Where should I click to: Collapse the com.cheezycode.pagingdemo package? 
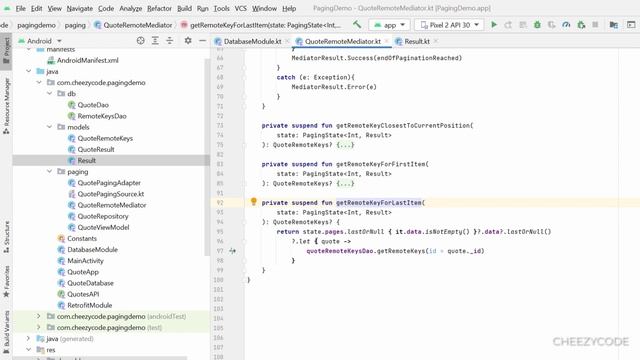click(x=39, y=82)
